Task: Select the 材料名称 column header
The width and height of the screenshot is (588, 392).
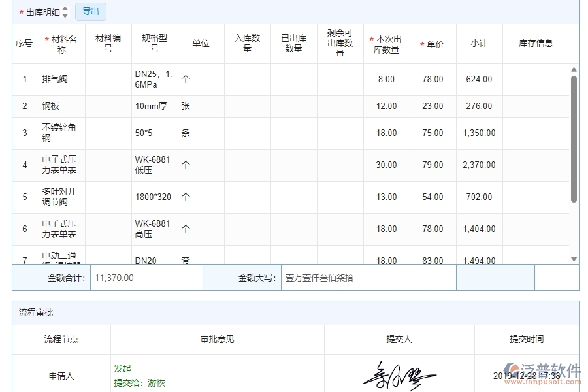Action: point(62,44)
